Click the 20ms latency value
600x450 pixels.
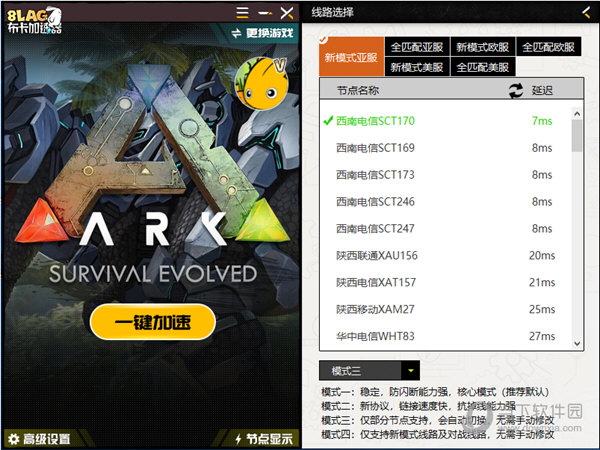pos(542,255)
